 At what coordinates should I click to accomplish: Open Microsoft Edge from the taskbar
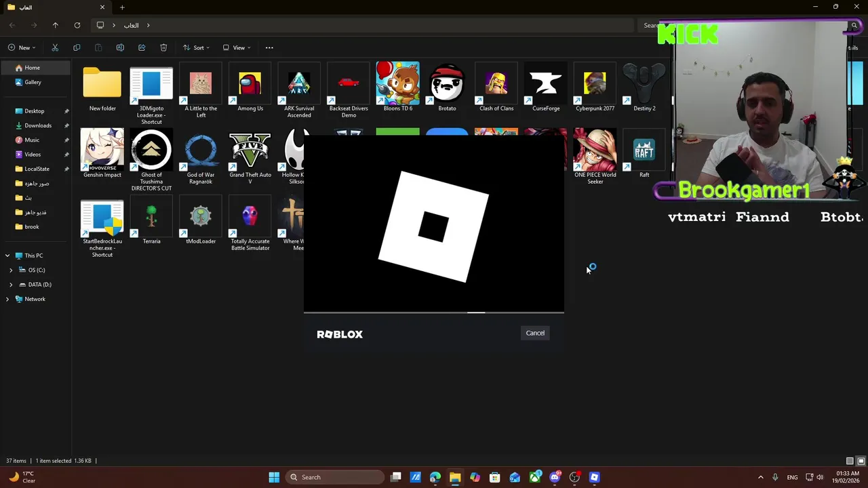pyautogui.click(x=435, y=477)
